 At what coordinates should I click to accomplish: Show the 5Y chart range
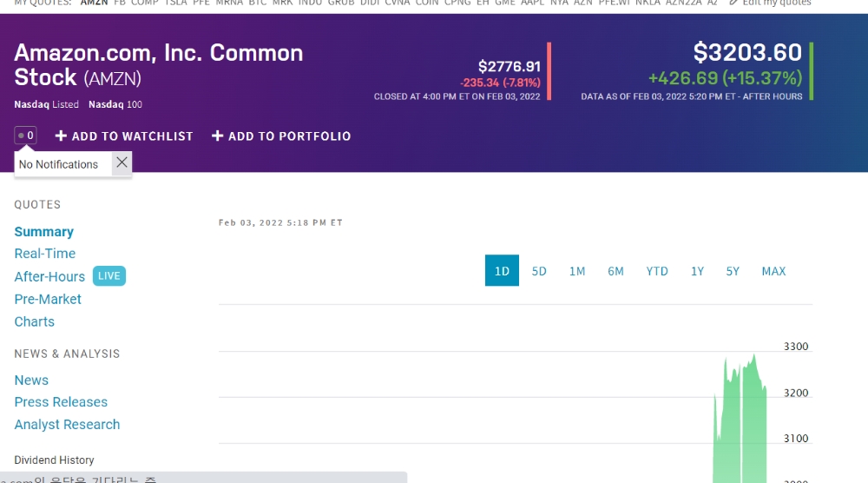pyautogui.click(x=733, y=271)
